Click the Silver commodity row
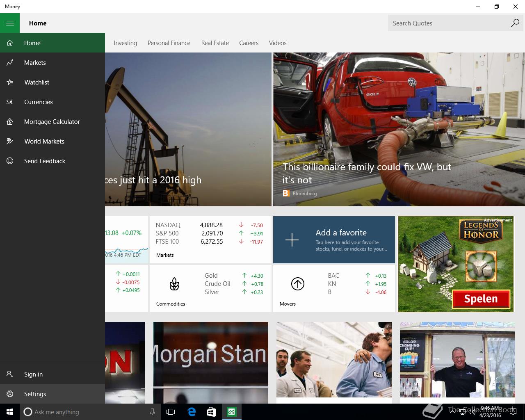Viewport: 525px width, 420px height. coord(234,292)
